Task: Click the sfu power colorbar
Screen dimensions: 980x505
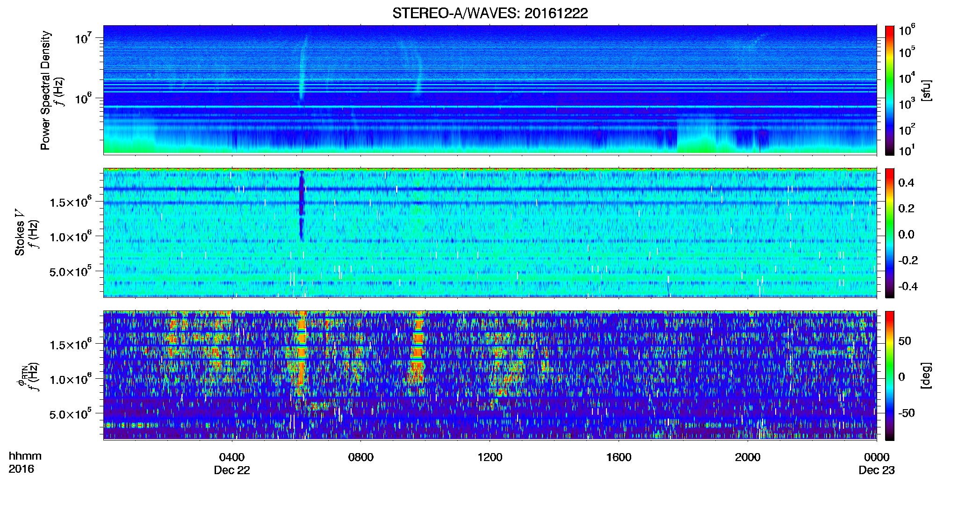Action: pos(890,90)
